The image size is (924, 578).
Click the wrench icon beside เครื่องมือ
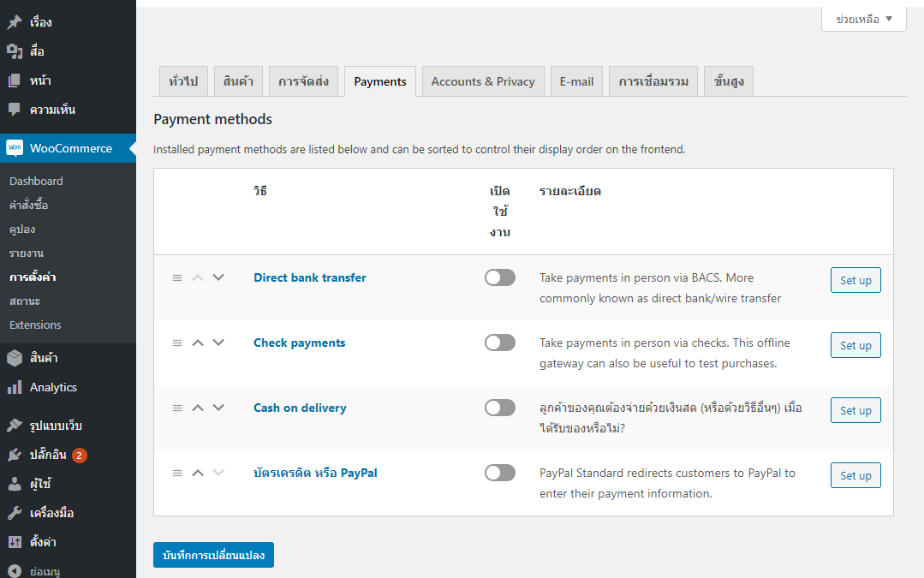click(15, 513)
